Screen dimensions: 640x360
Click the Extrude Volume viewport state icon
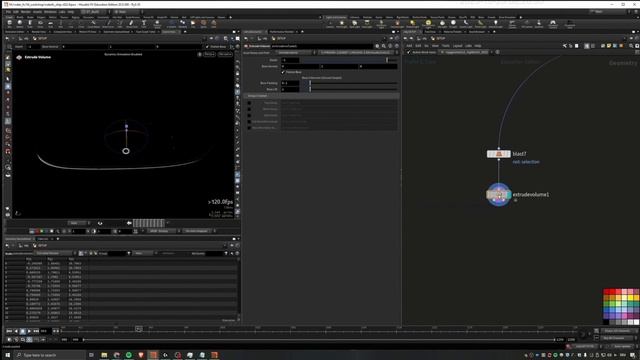[19, 57]
